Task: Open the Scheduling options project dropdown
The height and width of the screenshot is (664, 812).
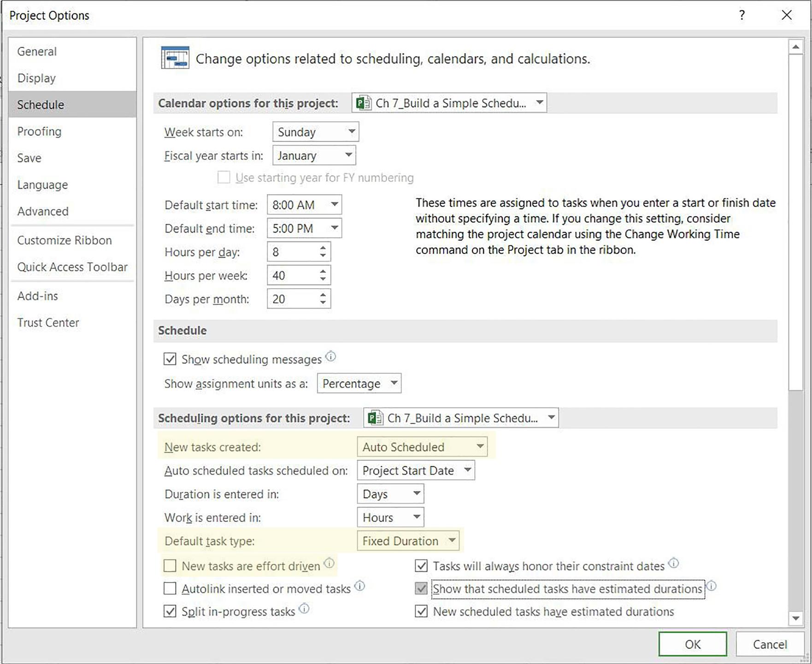Action: tap(461, 418)
